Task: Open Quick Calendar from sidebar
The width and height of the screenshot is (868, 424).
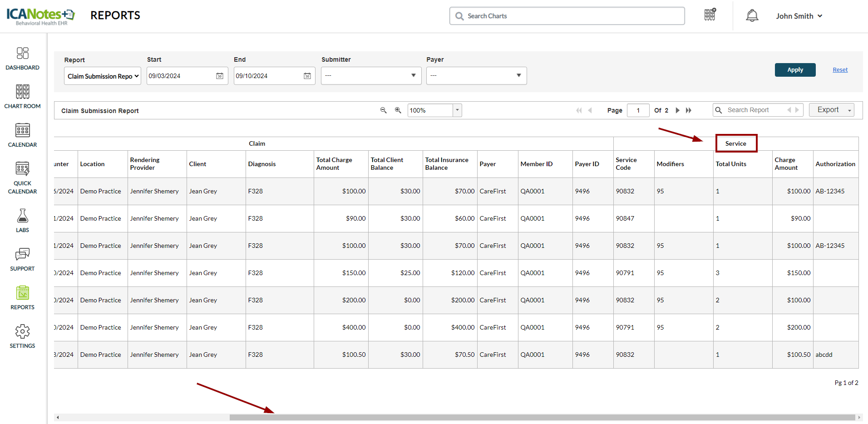Action: pyautogui.click(x=22, y=169)
